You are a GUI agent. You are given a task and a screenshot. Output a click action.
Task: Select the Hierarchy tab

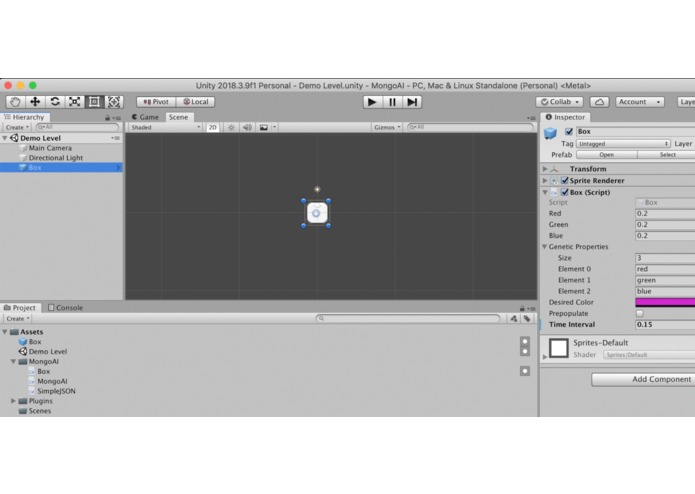click(x=25, y=117)
